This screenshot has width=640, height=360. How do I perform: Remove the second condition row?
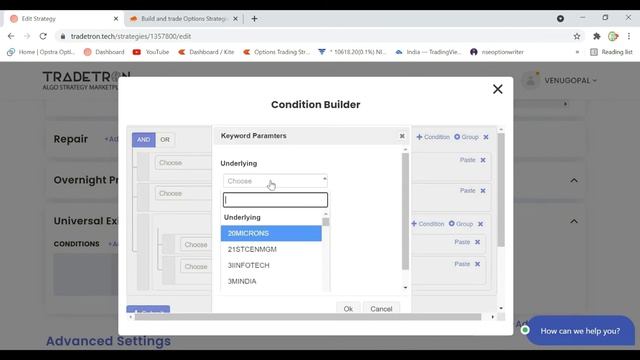(483, 191)
